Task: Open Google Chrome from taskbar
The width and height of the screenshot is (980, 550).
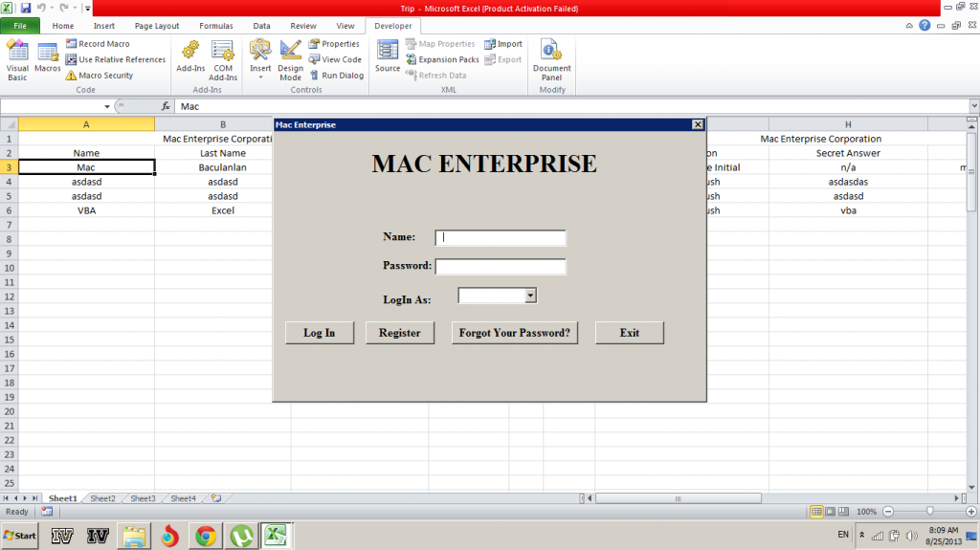Action: (x=206, y=536)
